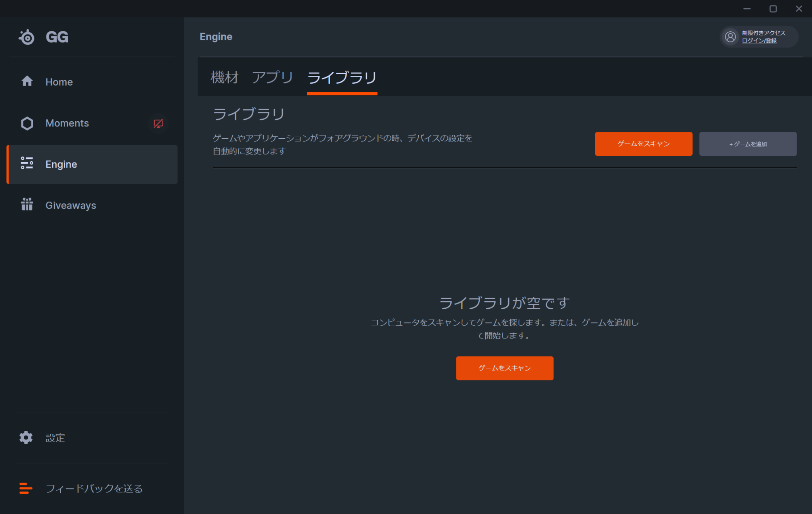Image resolution: width=812 pixels, height=514 pixels.
Task: Click the フィードバックを送る icon
Action: pos(25,489)
